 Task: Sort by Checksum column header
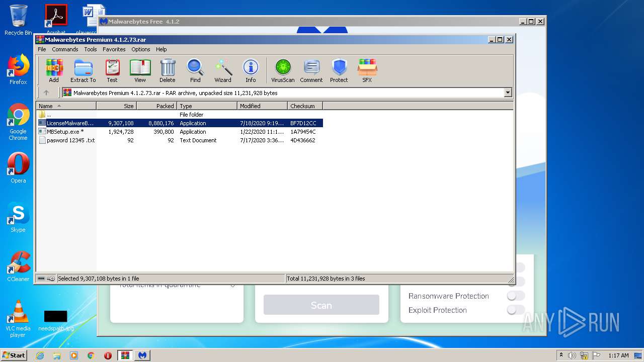(305, 106)
